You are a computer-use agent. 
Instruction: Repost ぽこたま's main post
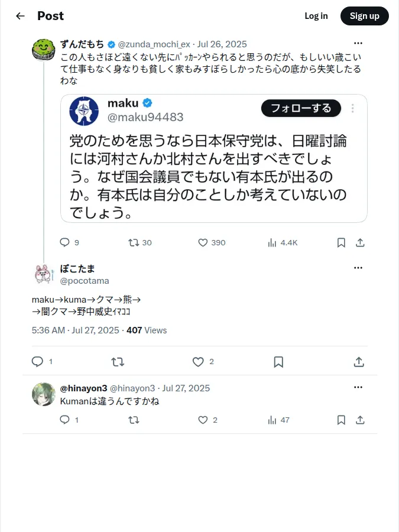coord(118,362)
